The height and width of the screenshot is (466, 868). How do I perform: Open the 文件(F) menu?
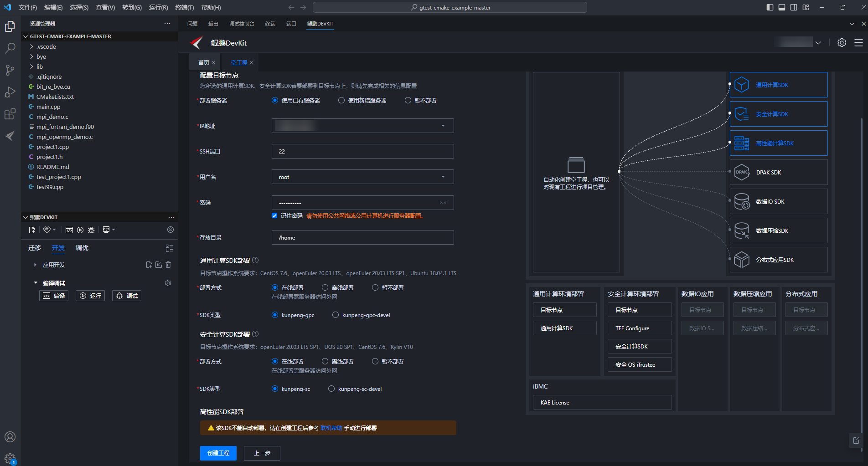click(28, 7)
